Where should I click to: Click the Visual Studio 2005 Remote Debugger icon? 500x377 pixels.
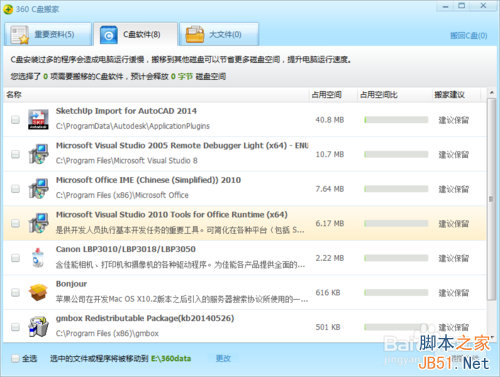[x=38, y=154]
